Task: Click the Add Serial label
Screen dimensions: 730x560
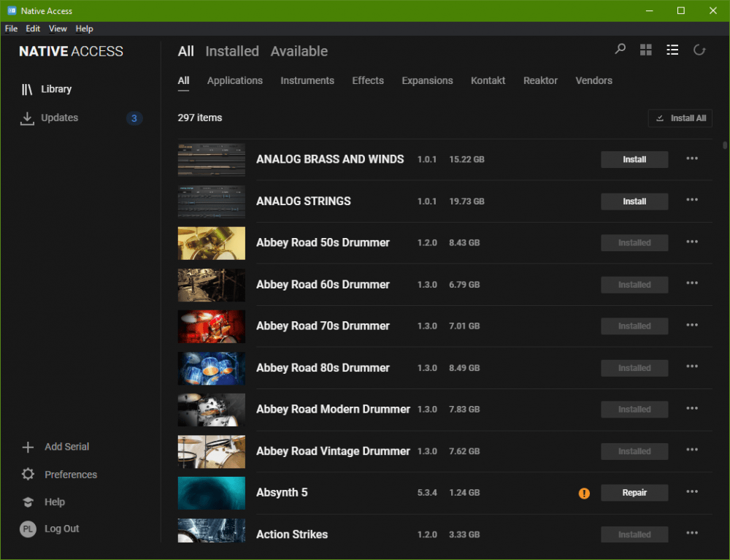Action: pos(66,447)
